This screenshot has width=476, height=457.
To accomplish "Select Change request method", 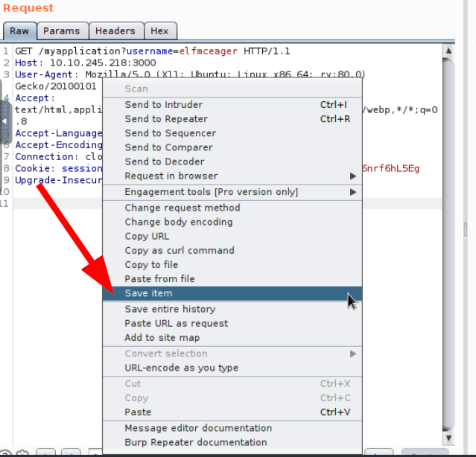I will click(x=182, y=208).
